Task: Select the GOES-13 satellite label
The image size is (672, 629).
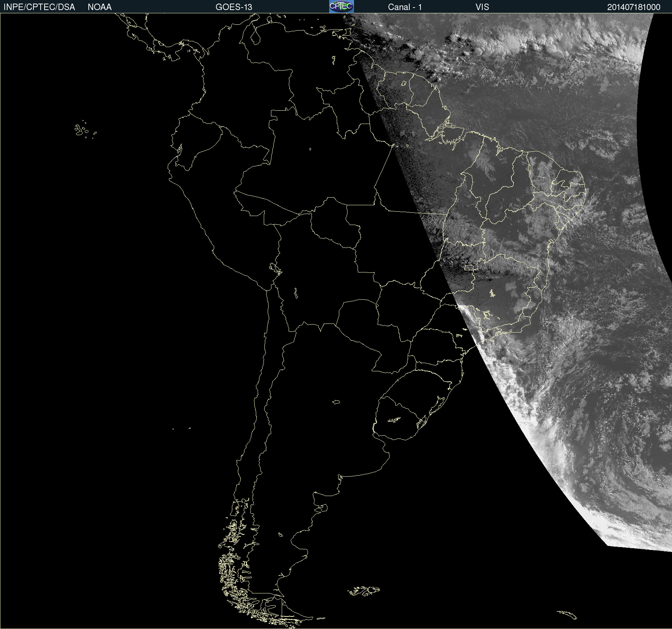Action: point(234,7)
